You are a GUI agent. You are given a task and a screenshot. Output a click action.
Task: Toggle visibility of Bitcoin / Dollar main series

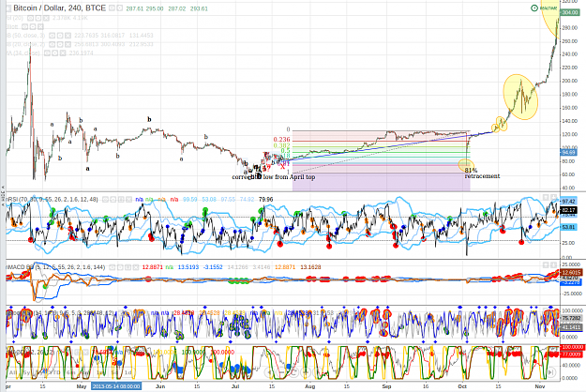[112, 8]
